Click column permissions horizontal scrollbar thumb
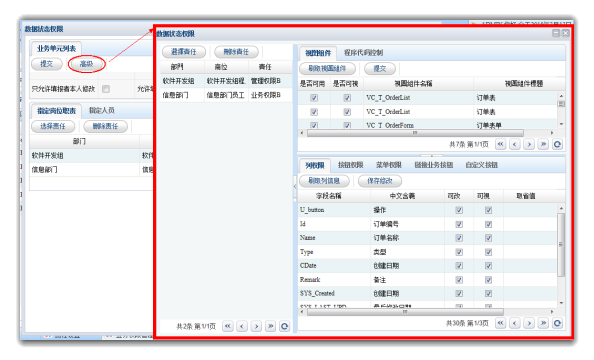Image resolution: width=594 pixels, height=360 pixels. pos(405,312)
